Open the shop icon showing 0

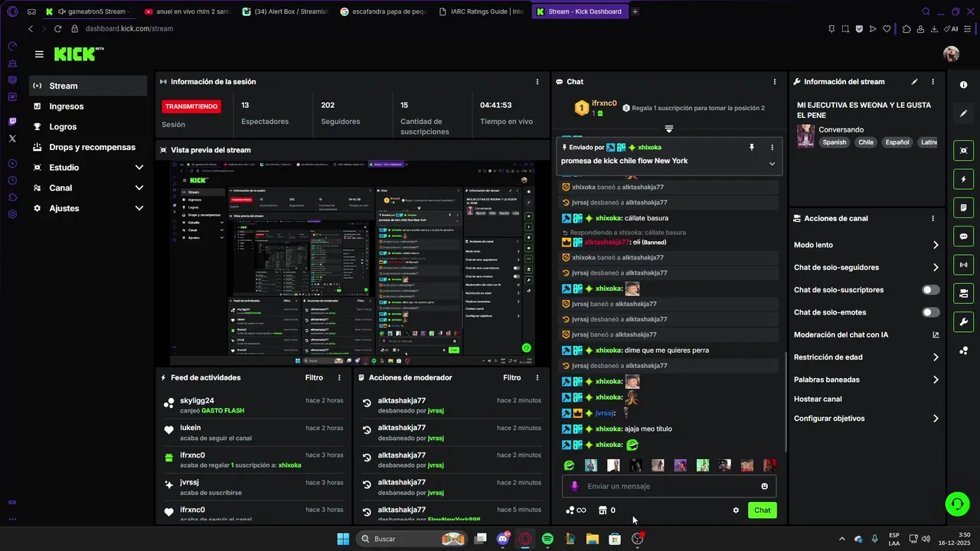pyautogui.click(x=606, y=510)
